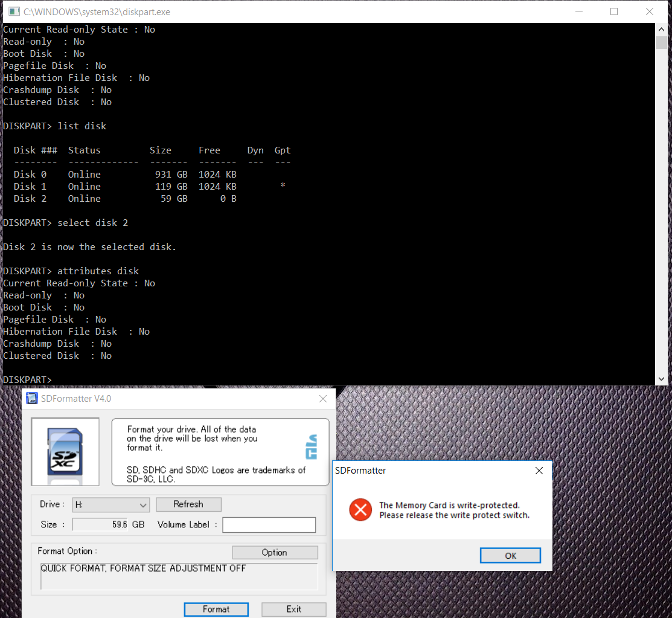Click the Refresh button
This screenshot has width=672, height=618.
pyautogui.click(x=188, y=504)
